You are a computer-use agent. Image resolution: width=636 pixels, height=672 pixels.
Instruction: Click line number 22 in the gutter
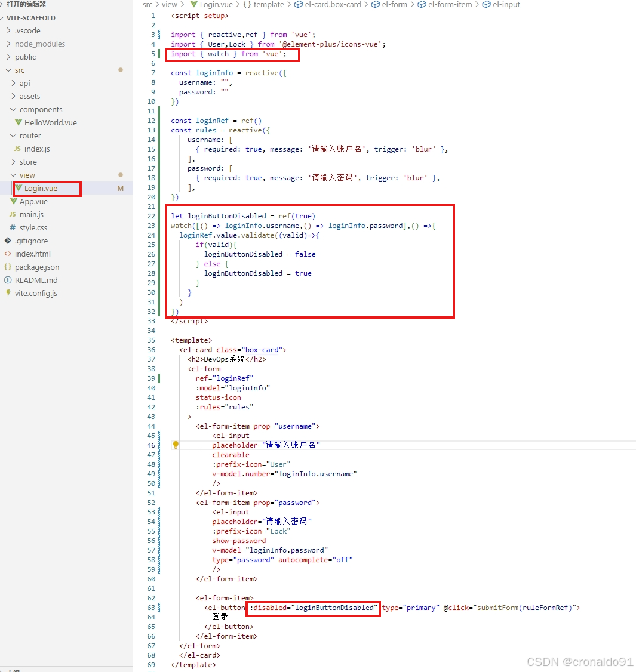(151, 216)
